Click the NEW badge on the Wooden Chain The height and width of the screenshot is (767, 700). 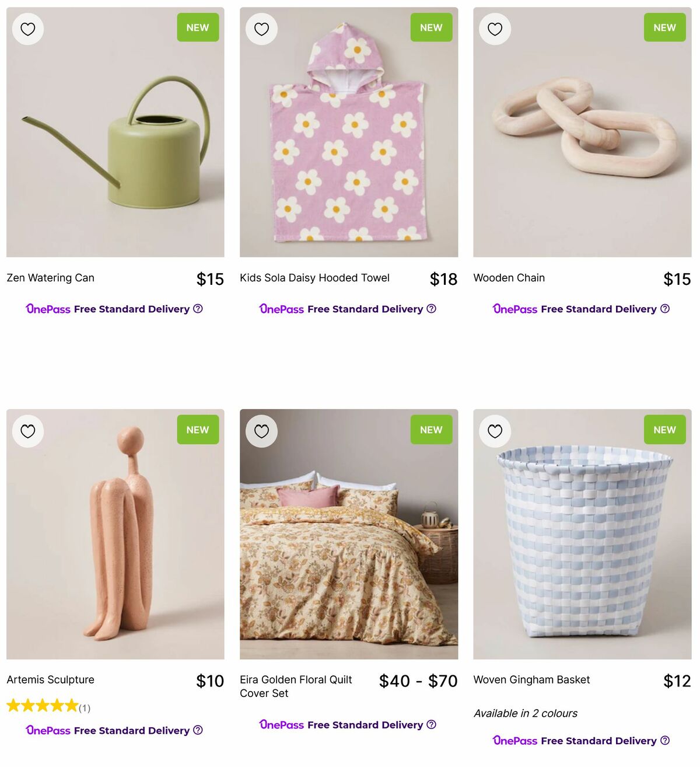(x=664, y=27)
